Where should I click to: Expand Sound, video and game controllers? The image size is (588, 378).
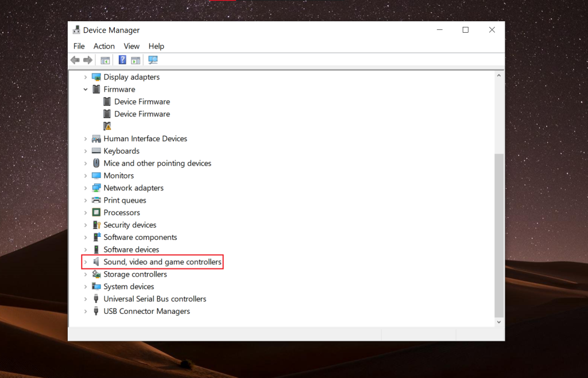pos(86,262)
